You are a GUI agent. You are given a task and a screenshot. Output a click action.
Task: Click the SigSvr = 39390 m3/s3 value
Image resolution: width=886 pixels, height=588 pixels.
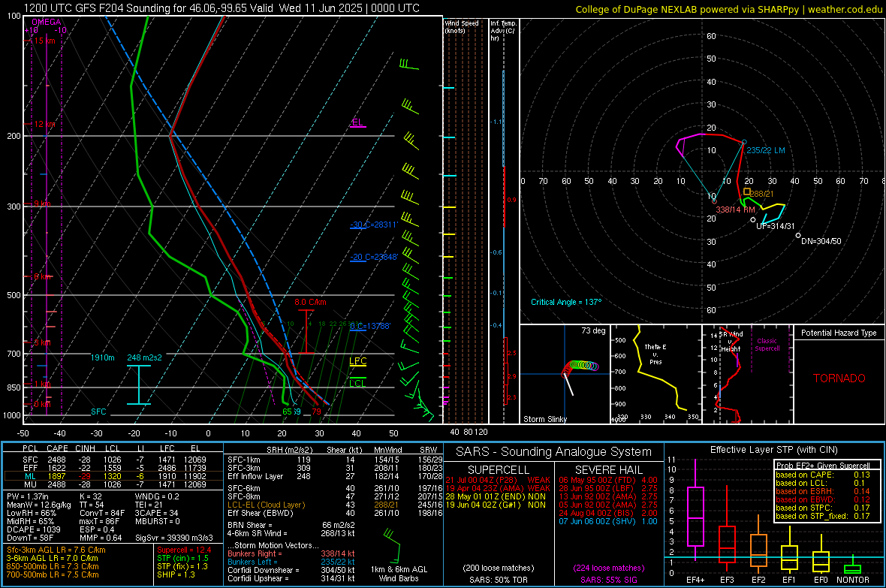[174, 538]
